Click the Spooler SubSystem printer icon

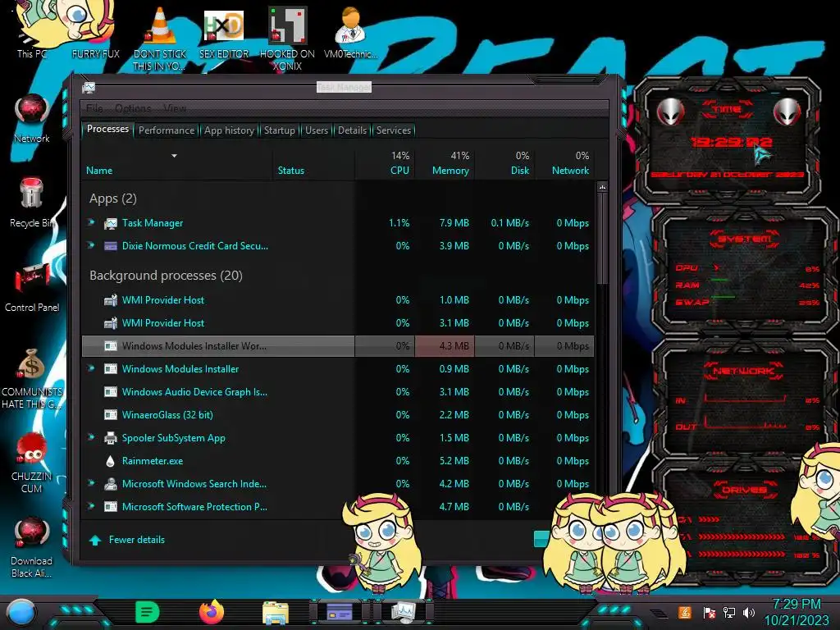coord(111,438)
